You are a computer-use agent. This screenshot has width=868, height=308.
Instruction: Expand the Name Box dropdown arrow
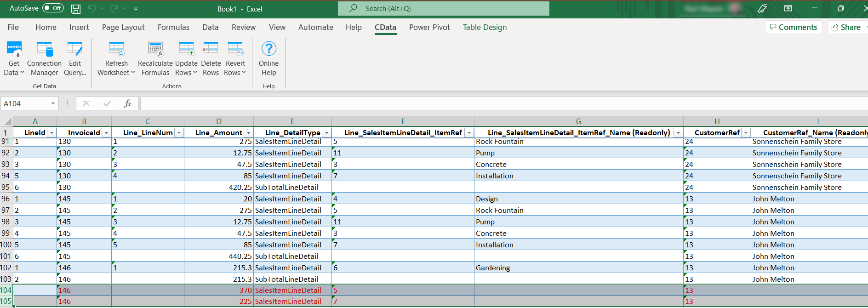tap(53, 104)
